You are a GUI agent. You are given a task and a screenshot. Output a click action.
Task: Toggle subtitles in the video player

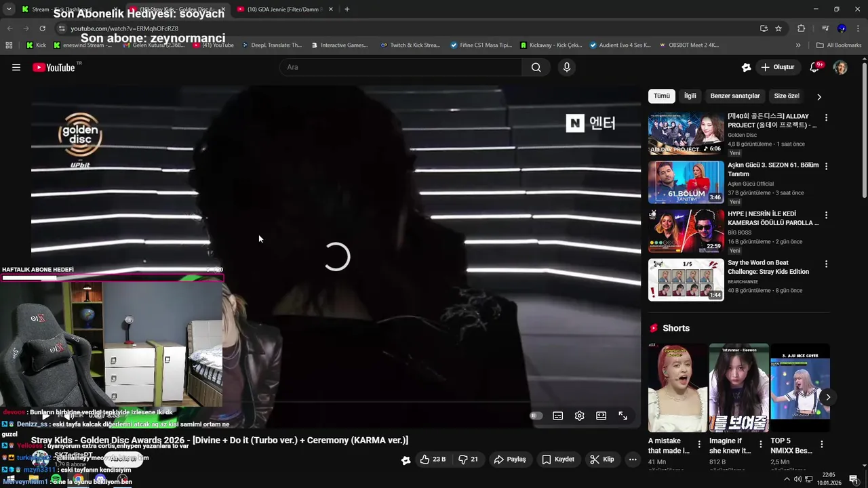557,416
